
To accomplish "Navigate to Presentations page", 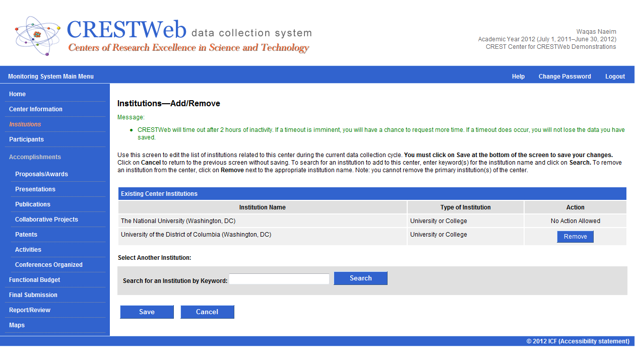I will [x=35, y=189].
